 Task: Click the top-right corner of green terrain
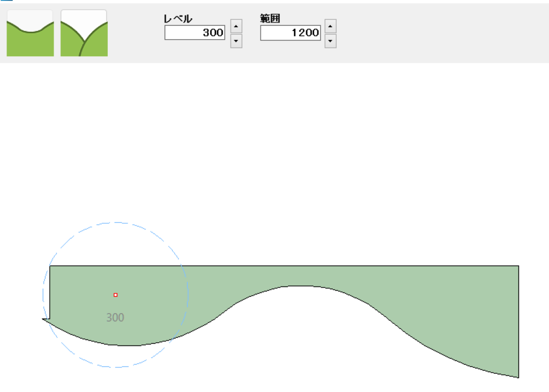tap(518, 266)
